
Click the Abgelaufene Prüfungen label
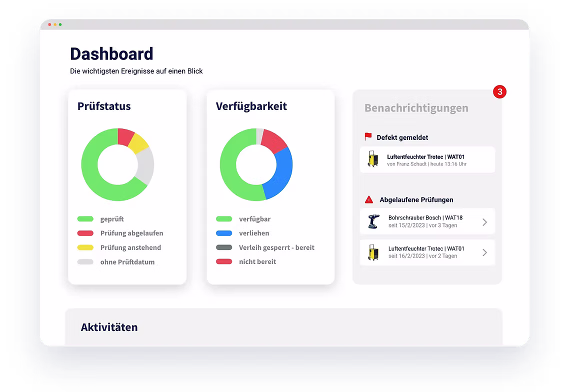tap(416, 199)
